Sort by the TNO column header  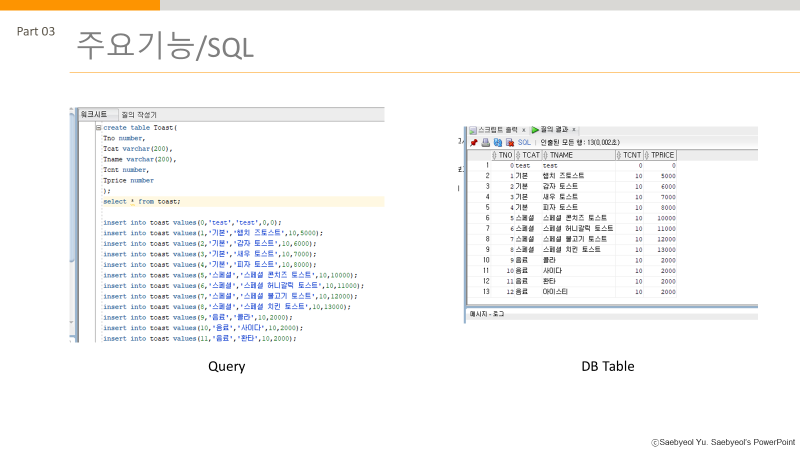click(x=502, y=155)
